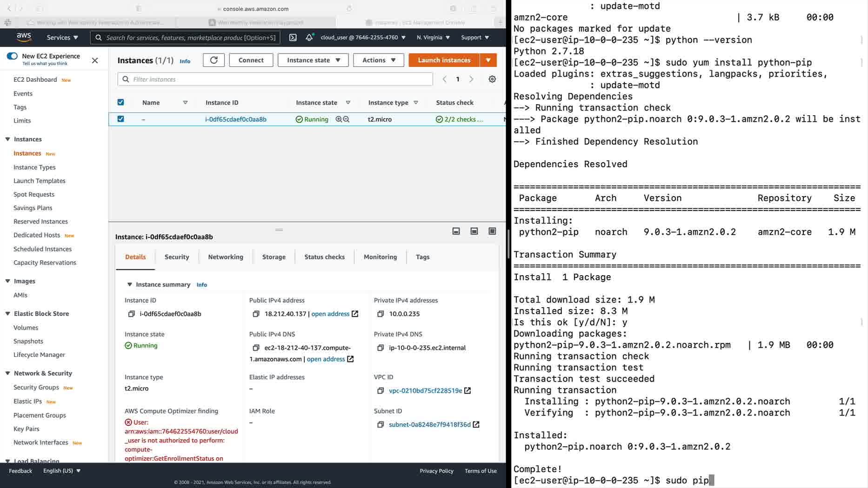Switch to the Tags tab
The height and width of the screenshot is (488, 868).
coord(423,257)
